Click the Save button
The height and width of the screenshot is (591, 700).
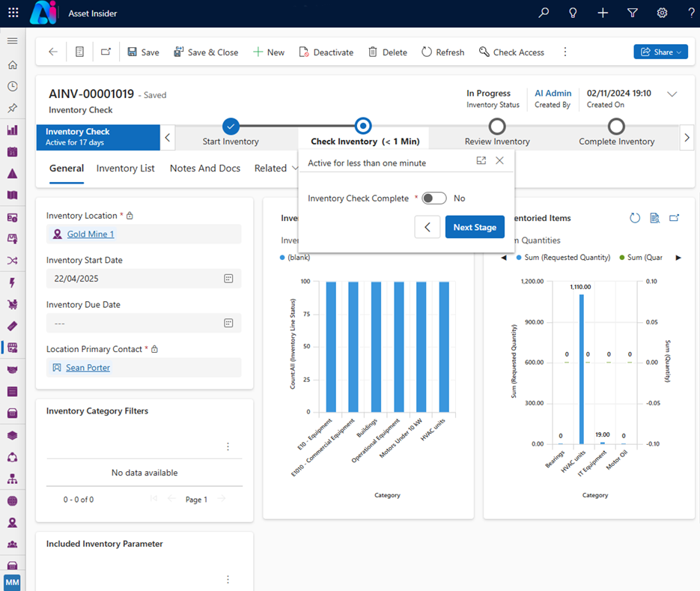(x=143, y=52)
